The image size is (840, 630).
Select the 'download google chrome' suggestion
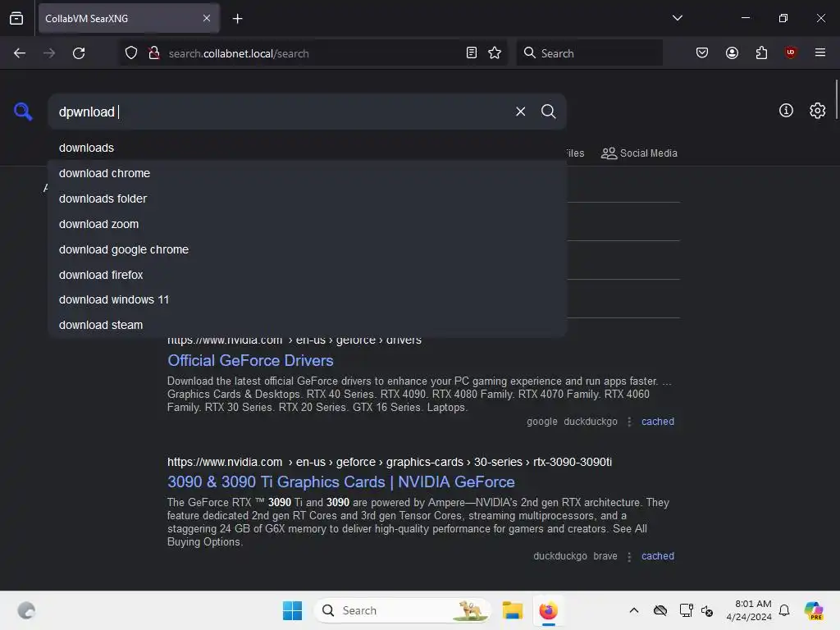coord(308,249)
